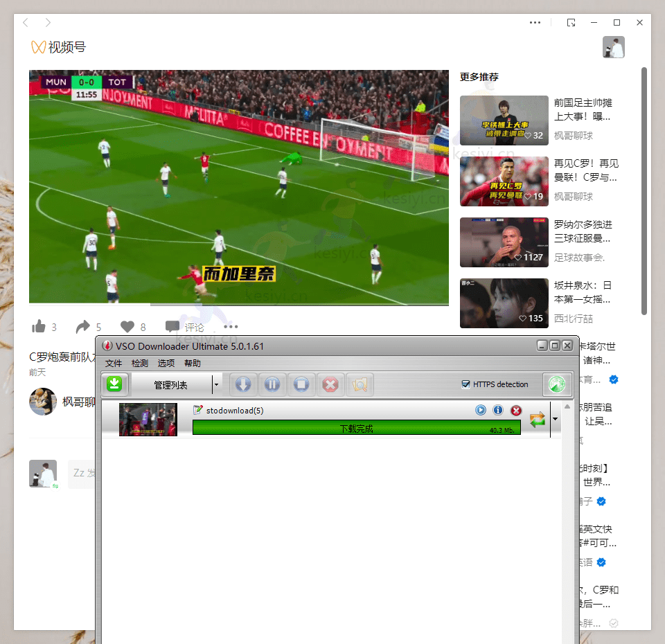Image resolution: width=665 pixels, height=644 pixels.
Task: Show info for stodownload(5)
Action: [498, 410]
